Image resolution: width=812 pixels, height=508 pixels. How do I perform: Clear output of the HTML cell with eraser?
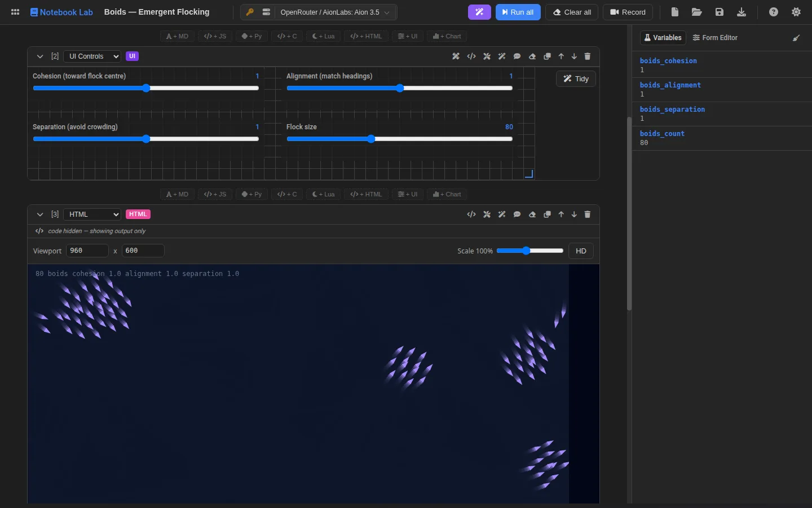coord(532,214)
